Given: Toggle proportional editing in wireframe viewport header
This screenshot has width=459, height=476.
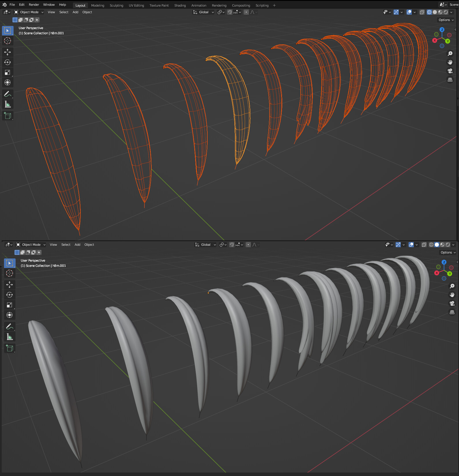Looking at the screenshot, I should (246, 12).
